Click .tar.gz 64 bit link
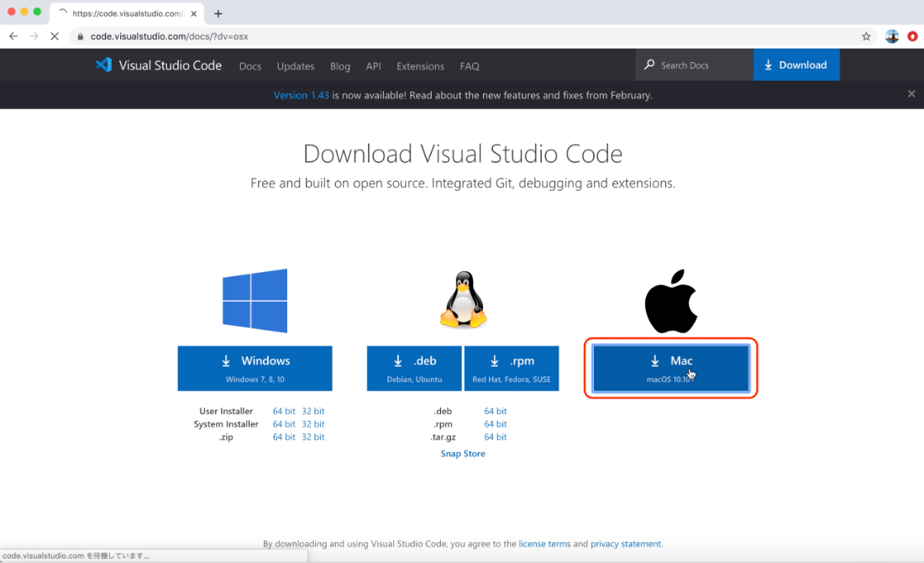924x563 pixels. [x=495, y=437]
